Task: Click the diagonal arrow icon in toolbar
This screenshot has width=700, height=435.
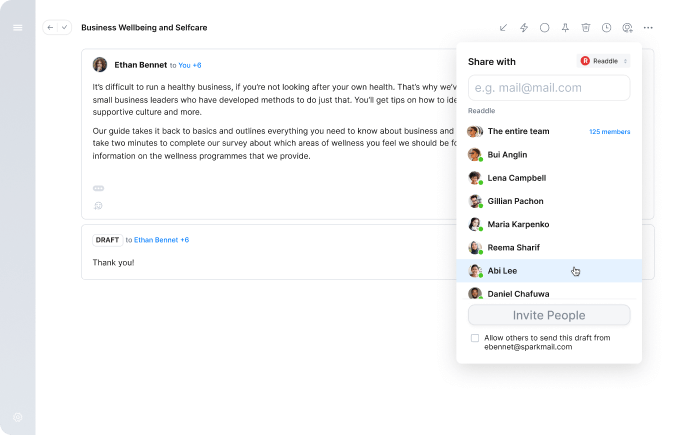Action: click(503, 28)
